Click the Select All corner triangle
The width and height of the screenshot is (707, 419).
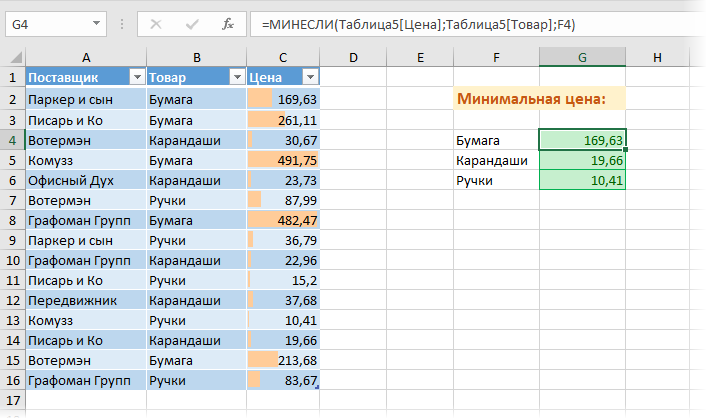pyautogui.click(x=16, y=57)
